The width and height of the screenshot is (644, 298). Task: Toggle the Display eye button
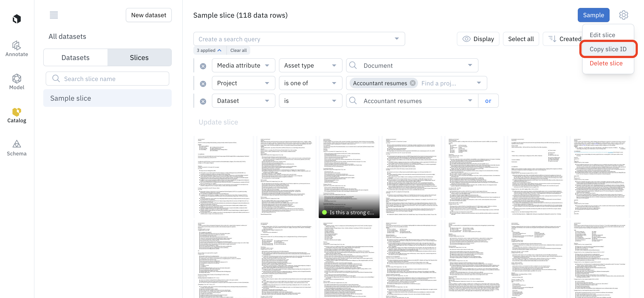478,39
